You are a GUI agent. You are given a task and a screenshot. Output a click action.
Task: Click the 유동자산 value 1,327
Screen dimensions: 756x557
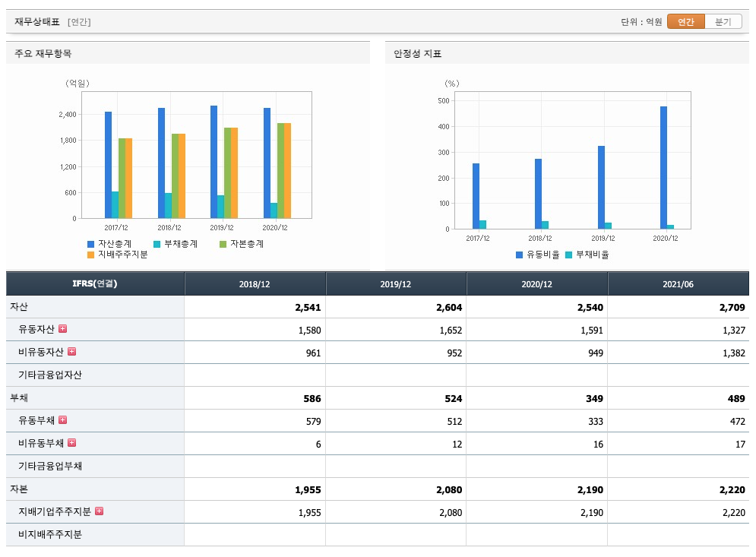(x=734, y=331)
